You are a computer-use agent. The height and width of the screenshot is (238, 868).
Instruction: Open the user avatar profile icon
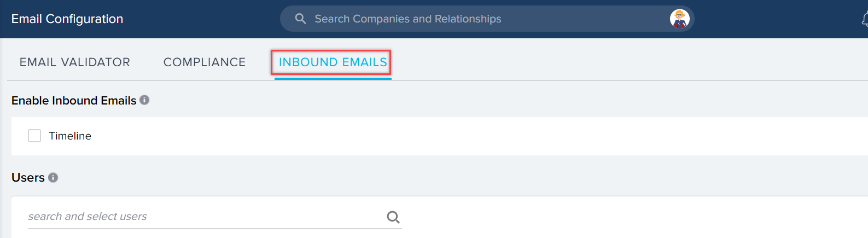[x=679, y=19]
